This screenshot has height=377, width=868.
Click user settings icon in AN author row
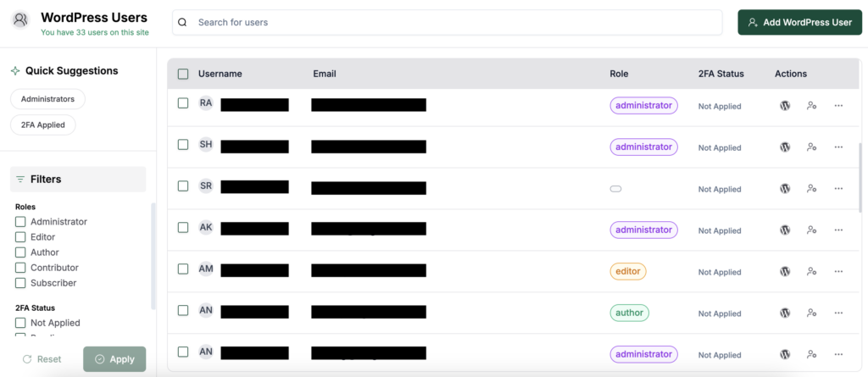click(811, 313)
